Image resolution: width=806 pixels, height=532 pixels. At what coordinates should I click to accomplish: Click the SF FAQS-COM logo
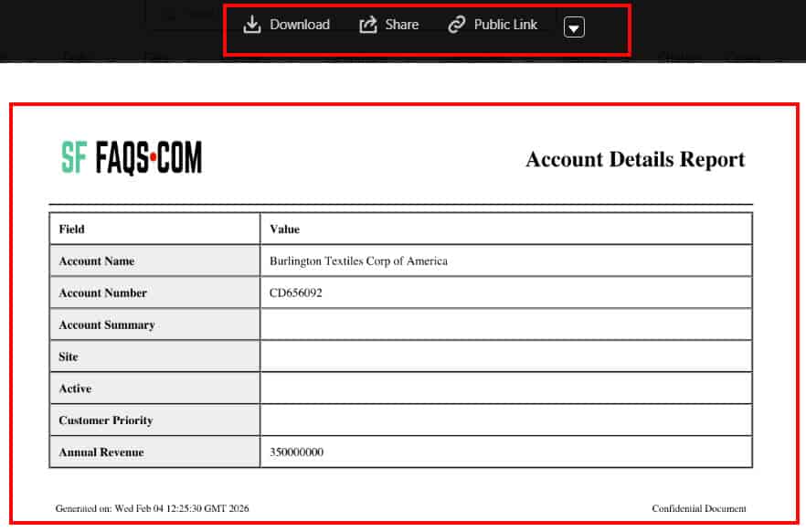point(133,157)
